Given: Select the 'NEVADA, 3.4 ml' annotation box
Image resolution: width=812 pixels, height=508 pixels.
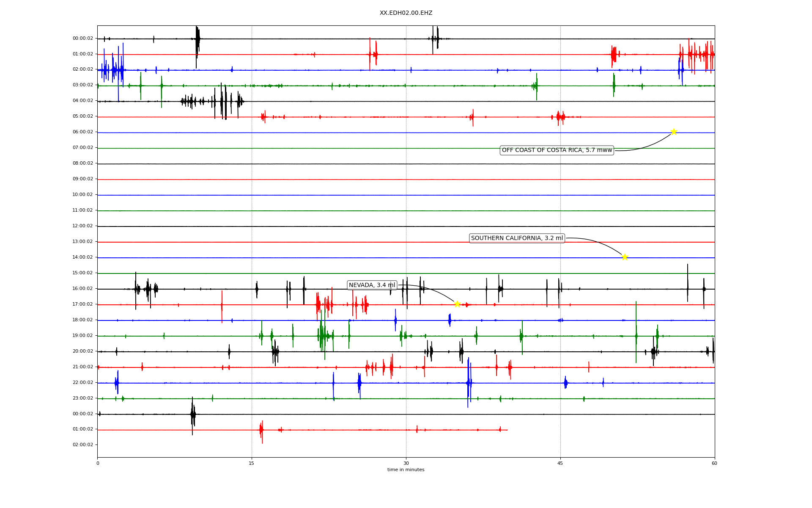Looking at the screenshot, I should pos(372,285).
